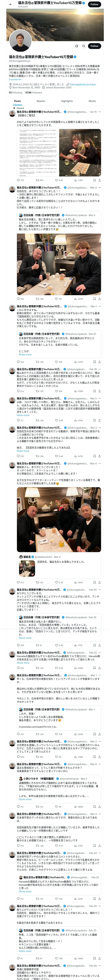View the 57.9K Followers list

[x=34, y=92]
